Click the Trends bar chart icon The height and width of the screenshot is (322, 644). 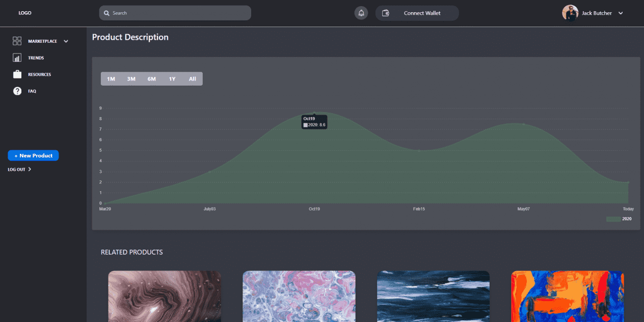click(17, 58)
